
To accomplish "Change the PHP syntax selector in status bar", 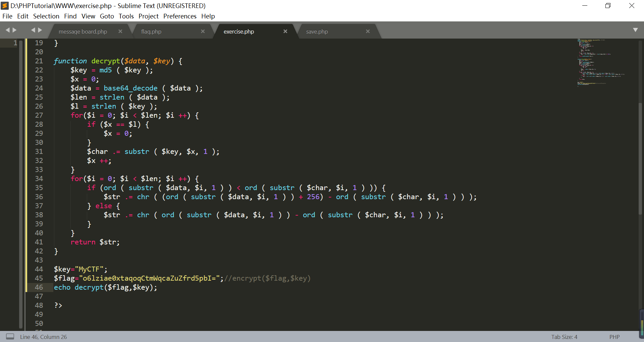I will (614, 337).
